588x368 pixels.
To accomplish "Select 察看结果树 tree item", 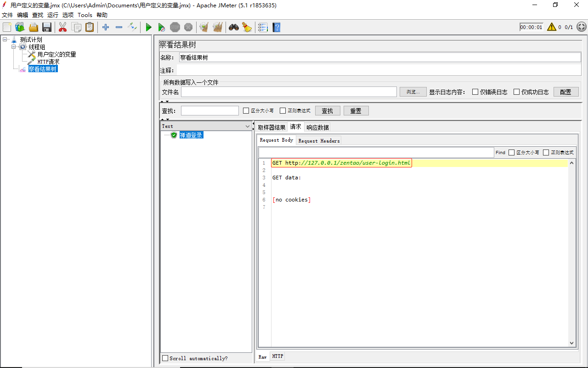I will (43, 69).
